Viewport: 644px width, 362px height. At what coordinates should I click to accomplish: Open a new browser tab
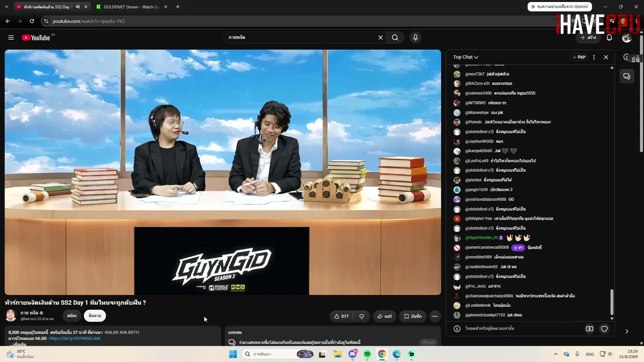(x=178, y=7)
